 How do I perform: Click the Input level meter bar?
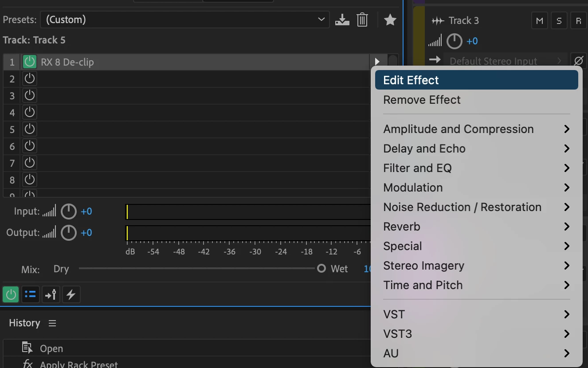click(x=248, y=212)
